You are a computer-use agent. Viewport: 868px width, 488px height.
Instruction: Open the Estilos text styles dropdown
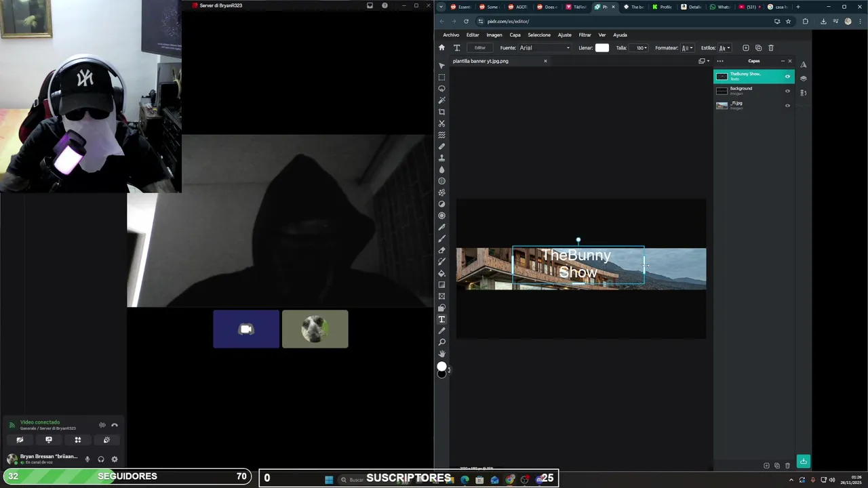[724, 47]
